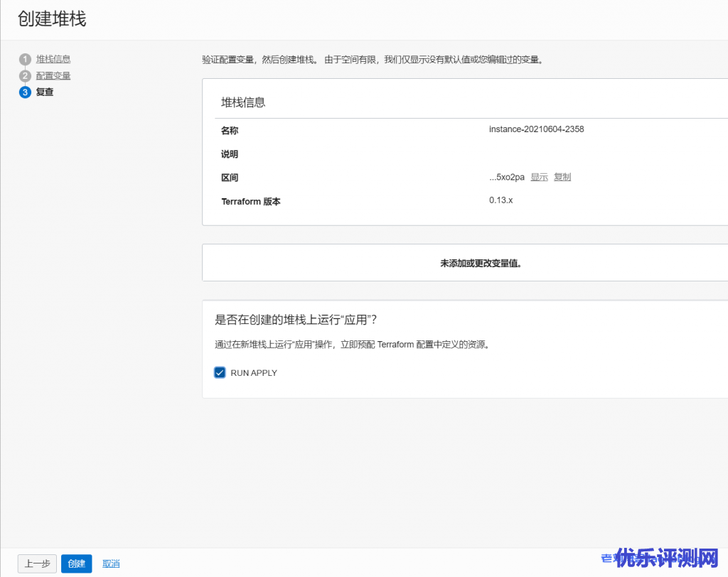
Task: Click the 未添加或更改变量值 message panel
Action: 481,263
